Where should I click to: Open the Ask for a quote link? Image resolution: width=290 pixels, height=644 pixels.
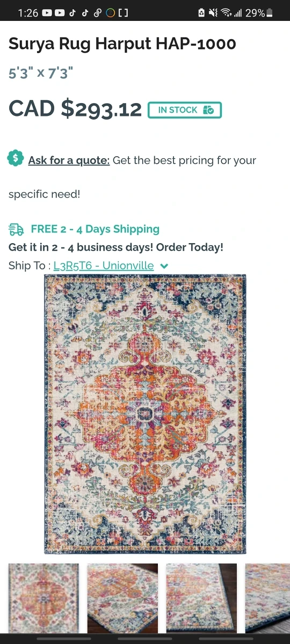pos(69,160)
